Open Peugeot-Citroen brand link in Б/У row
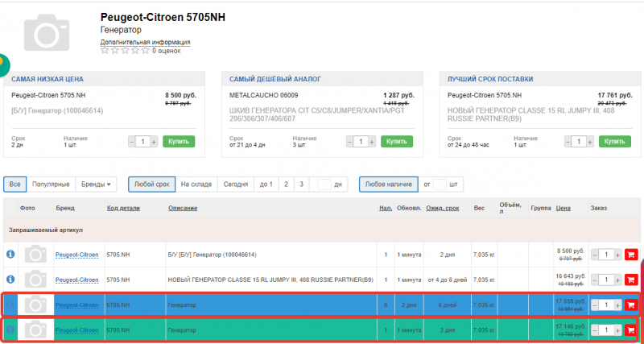This screenshot has height=344, width=644. click(77, 255)
